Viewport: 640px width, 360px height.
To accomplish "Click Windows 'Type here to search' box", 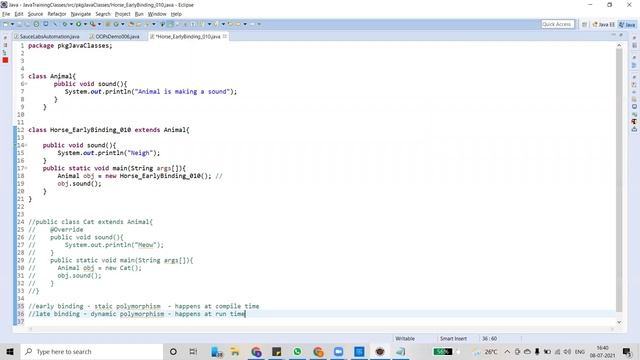I will 92,351.
